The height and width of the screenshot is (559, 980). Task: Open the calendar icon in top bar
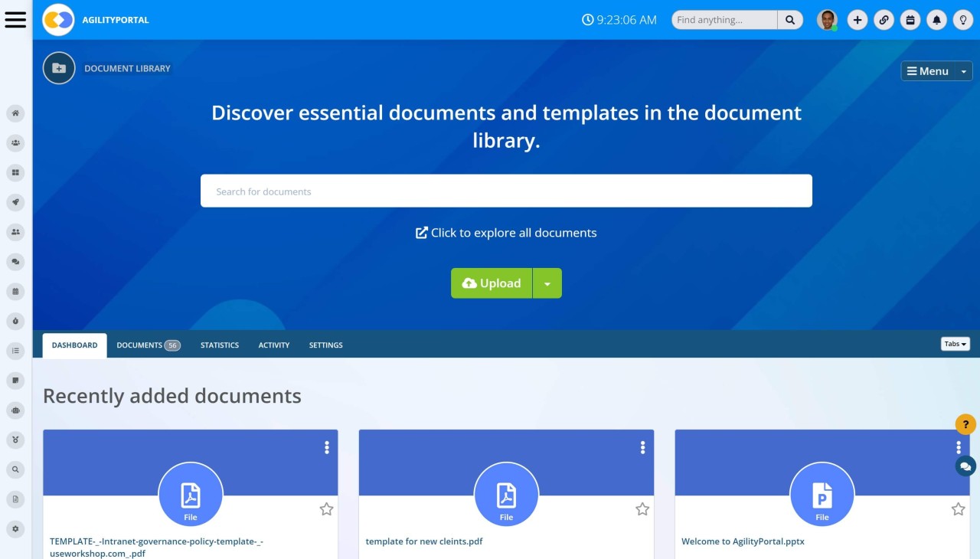(910, 19)
